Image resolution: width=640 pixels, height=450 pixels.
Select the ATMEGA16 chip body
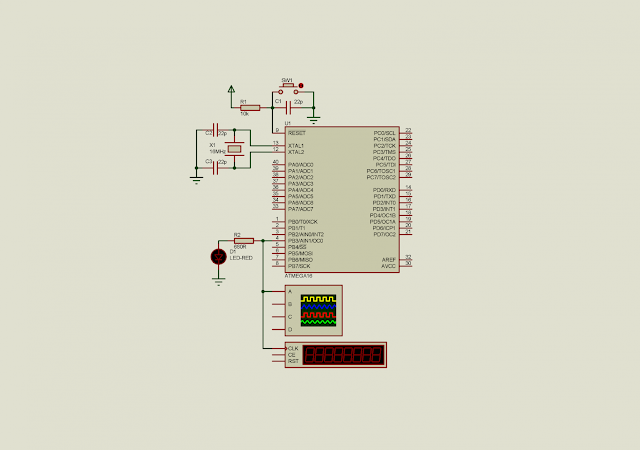tap(342, 199)
